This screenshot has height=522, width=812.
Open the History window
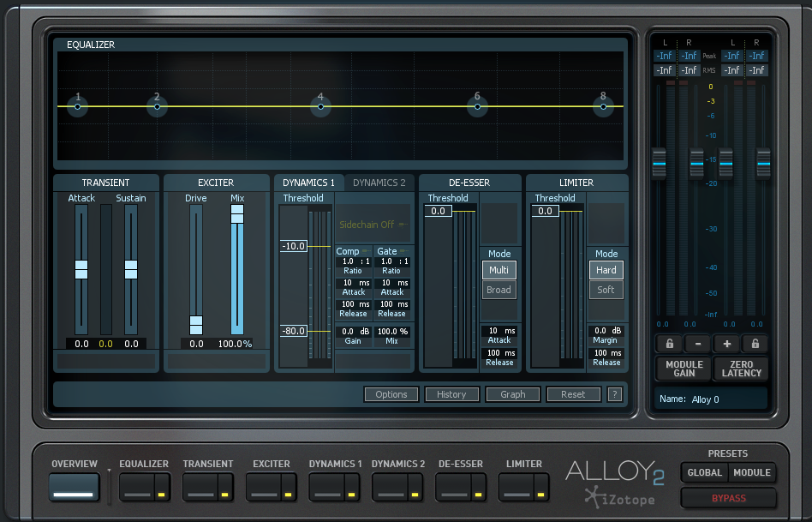coord(451,394)
